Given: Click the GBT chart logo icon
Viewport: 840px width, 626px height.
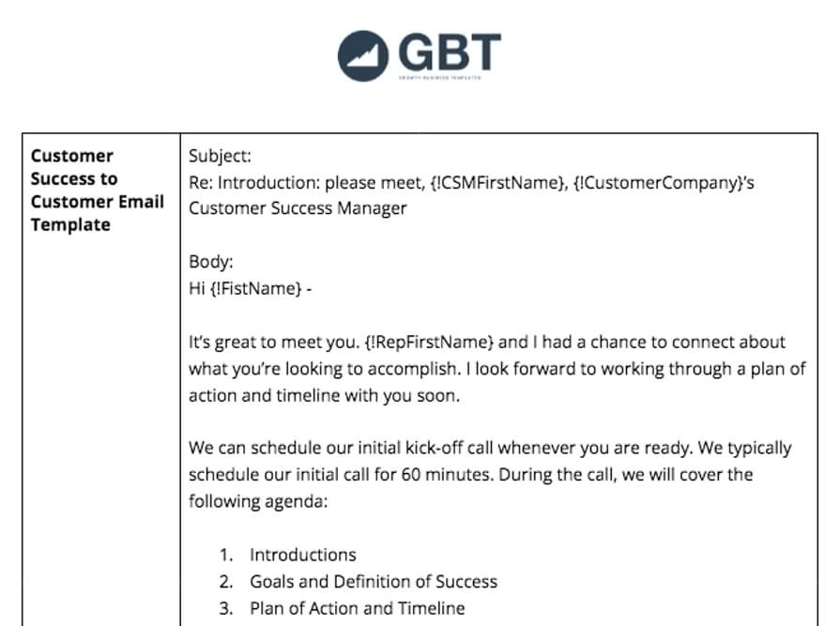Looking at the screenshot, I should tap(363, 54).
